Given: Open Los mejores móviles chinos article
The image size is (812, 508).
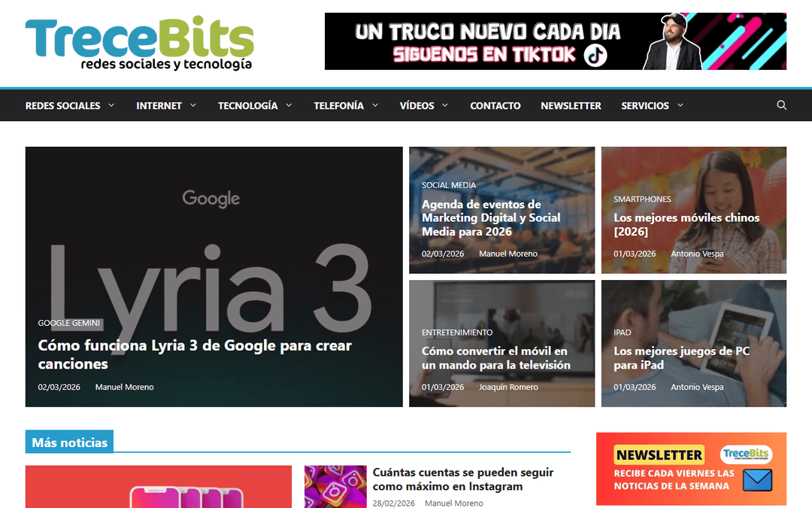Looking at the screenshot, I should coord(686,224).
